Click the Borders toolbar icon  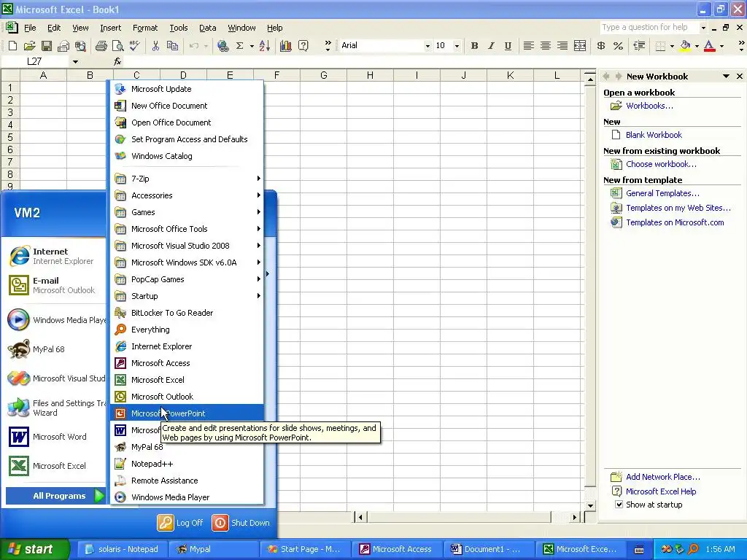pyautogui.click(x=660, y=46)
